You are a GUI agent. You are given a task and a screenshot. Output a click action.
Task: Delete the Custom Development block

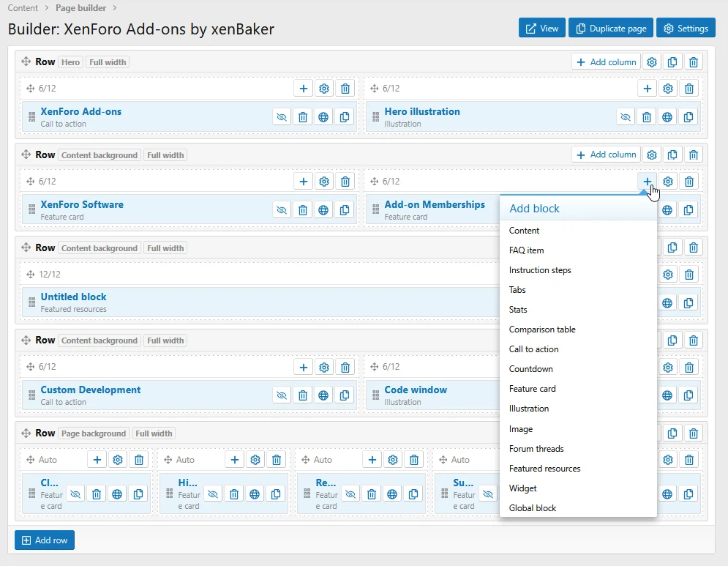pyautogui.click(x=303, y=395)
